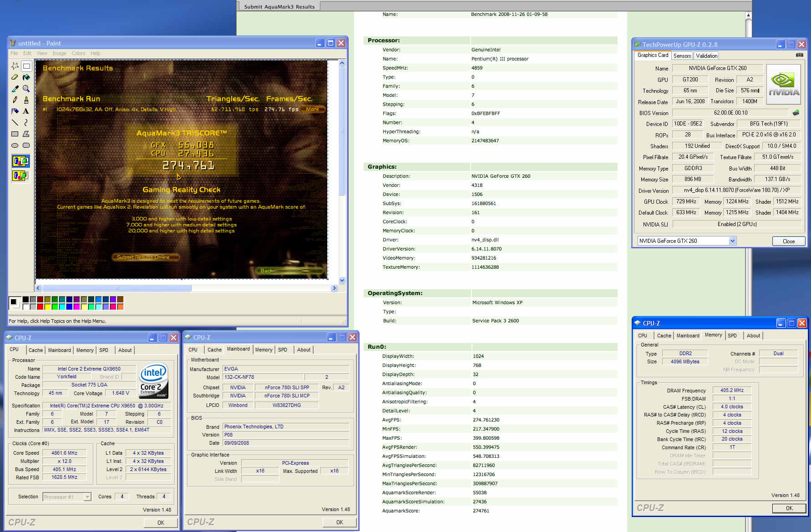This screenshot has width=811, height=532.
Task: Select the Ellipse shape tool in Paint
Action: (x=15, y=146)
